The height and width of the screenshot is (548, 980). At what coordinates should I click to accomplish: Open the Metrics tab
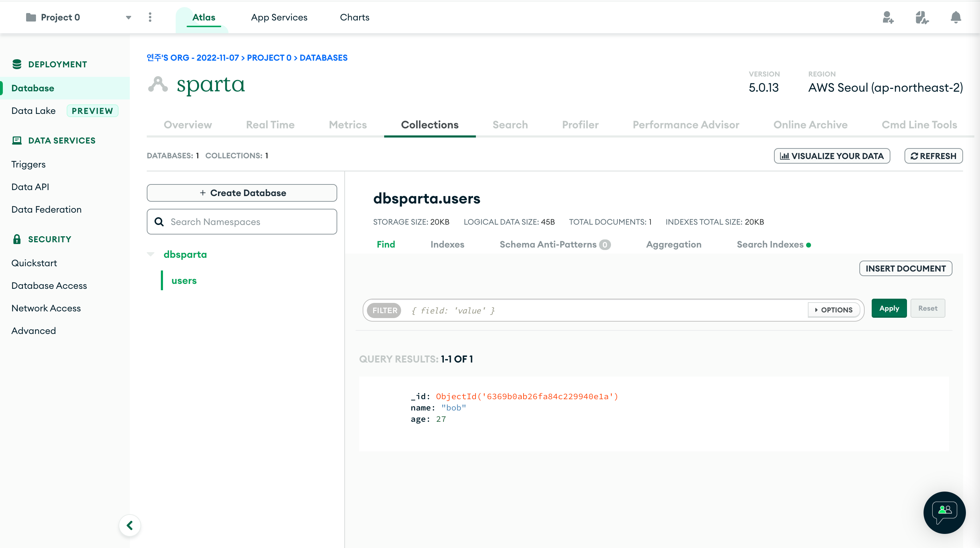[x=347, y=125]
